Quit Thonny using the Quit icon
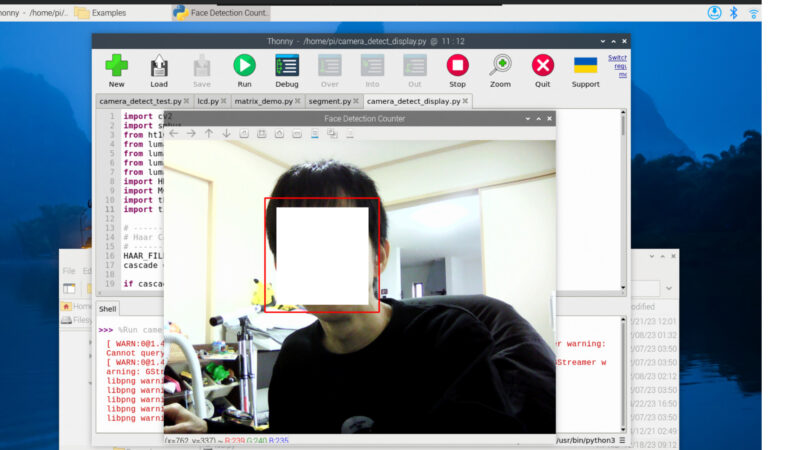 [543, 67]
